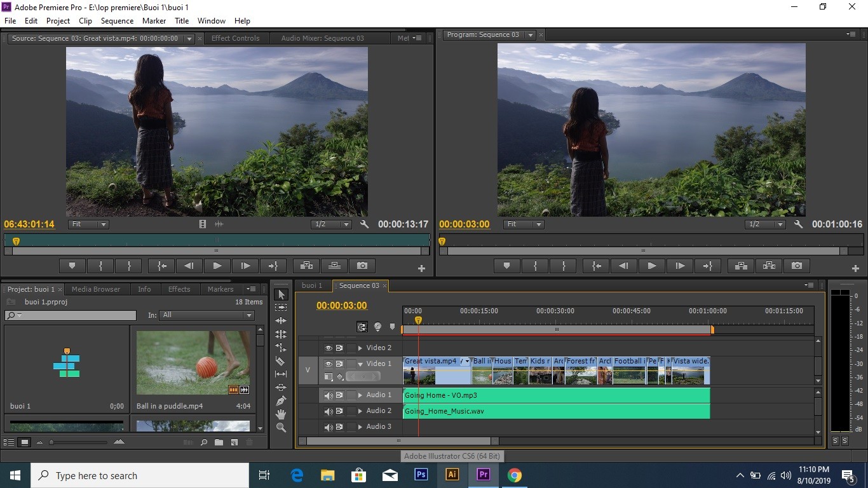Hide the Video 1 track

pyautogui.click(x=329, y=364)
